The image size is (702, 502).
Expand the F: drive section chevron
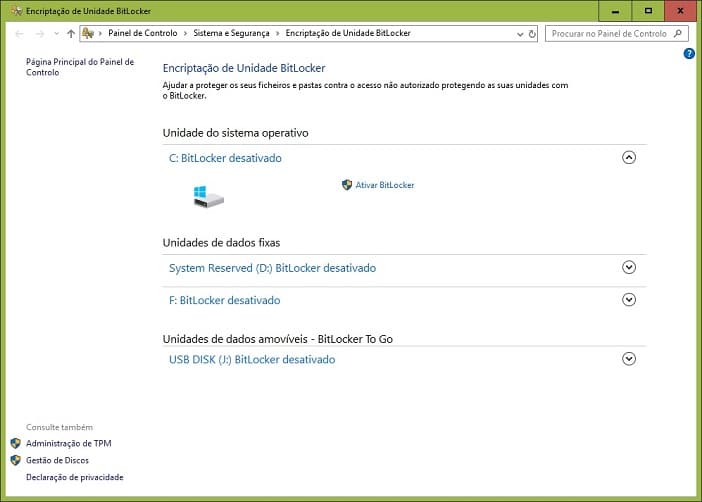(x=629, y=300)
